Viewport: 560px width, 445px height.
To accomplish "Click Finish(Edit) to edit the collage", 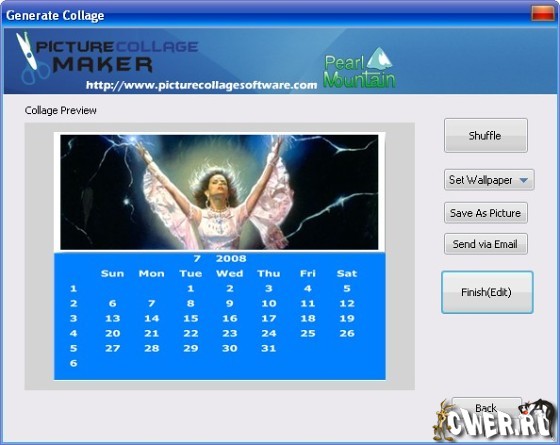I will (487, 292).
